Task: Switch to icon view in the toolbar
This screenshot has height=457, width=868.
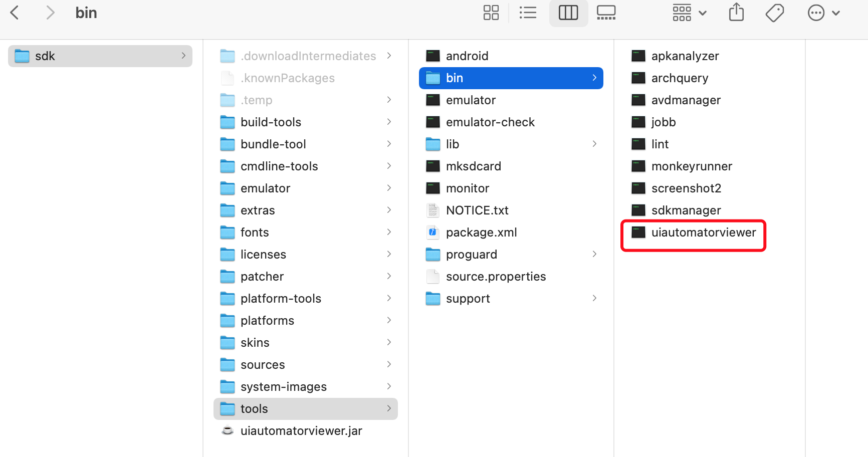Action: (491, 13)
